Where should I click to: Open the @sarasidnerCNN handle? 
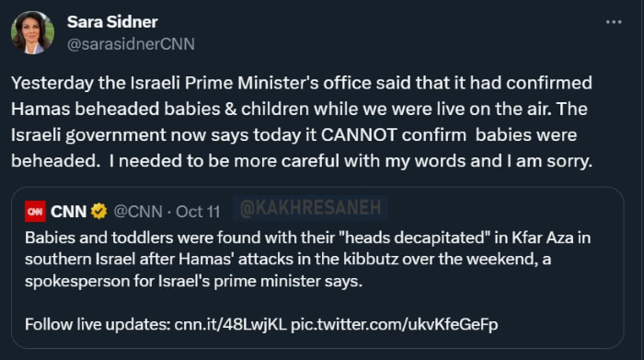(x=131, y=44)
